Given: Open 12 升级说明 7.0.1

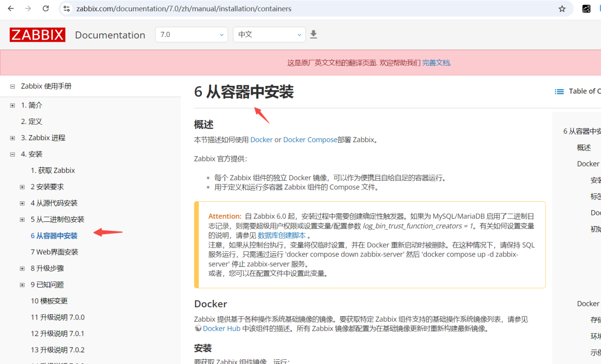Looking at the screenshot, I should [x=58, y=334].
